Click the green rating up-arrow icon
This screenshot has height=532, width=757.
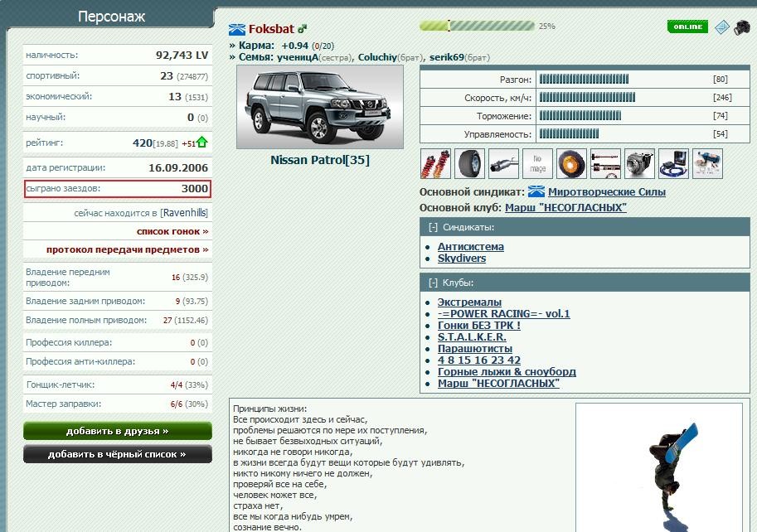point(201,143)
